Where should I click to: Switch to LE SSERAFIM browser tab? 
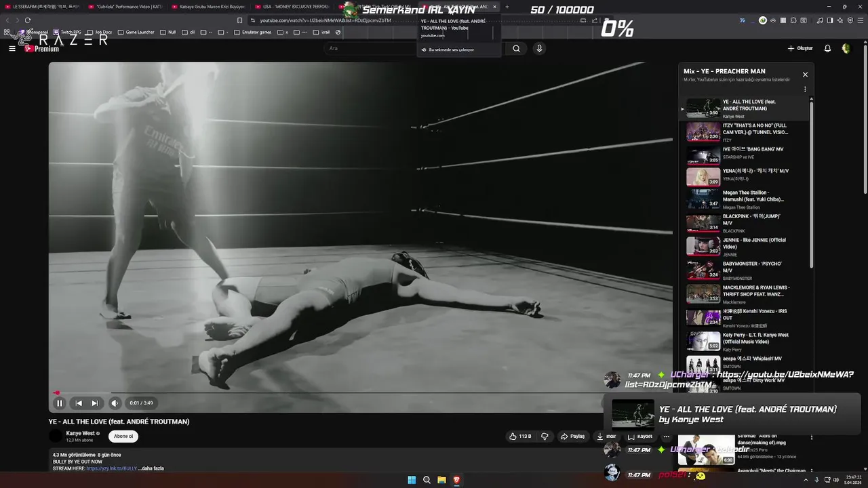pos(43,7)
